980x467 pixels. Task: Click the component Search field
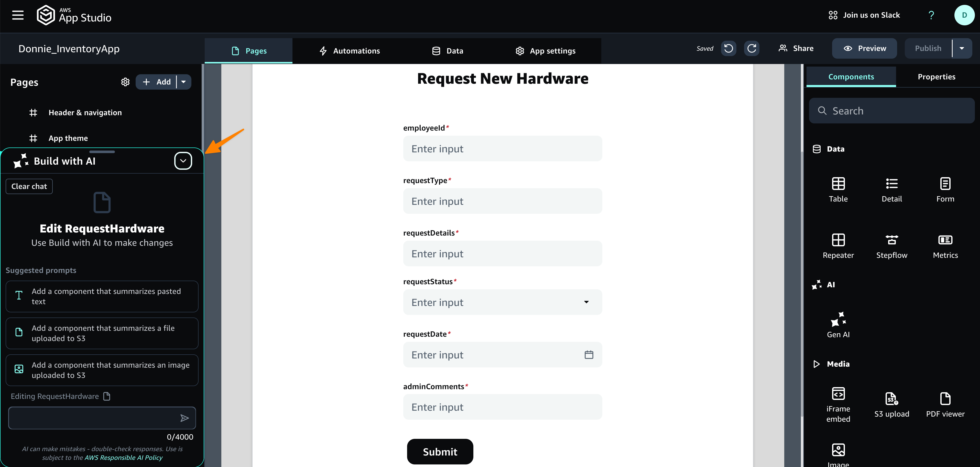891,111
